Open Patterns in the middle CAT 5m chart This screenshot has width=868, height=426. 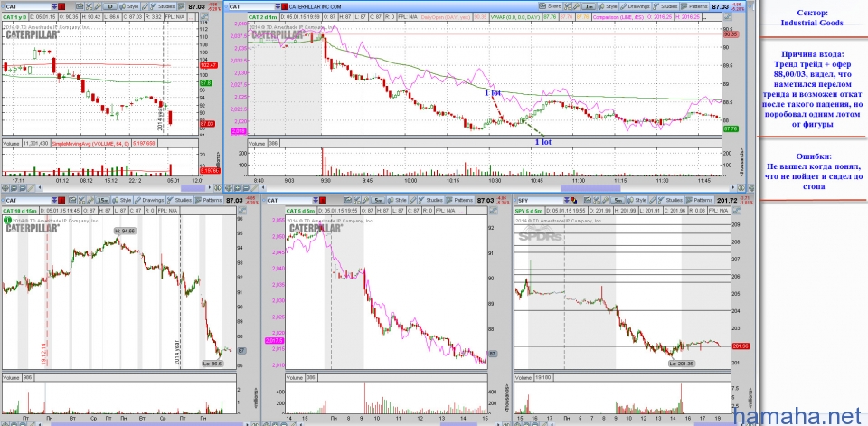[x=460, y=200]
